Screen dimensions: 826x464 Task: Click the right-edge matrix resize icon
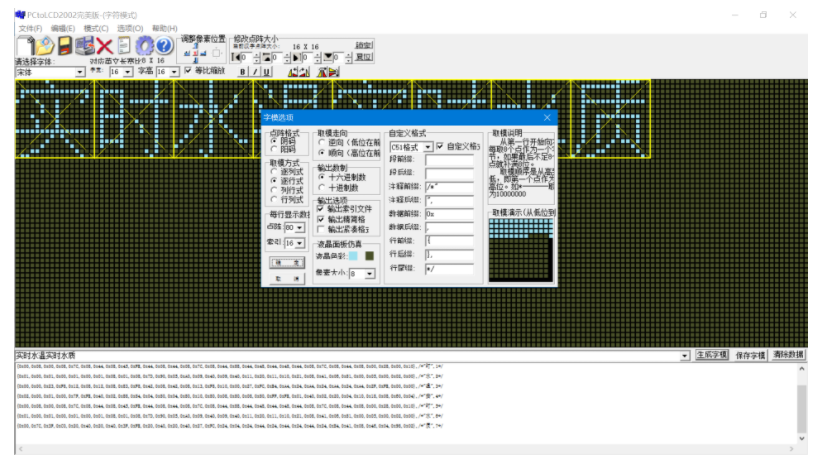click(x=297, y=57)
